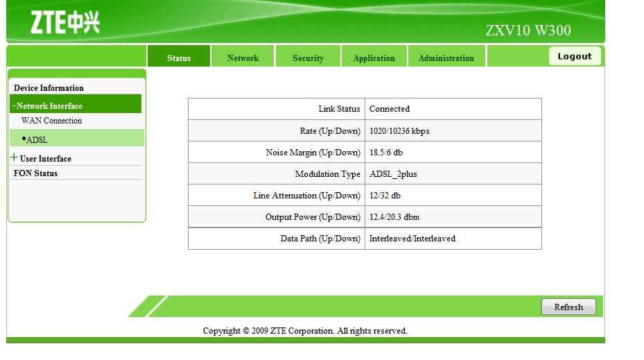This screenshot has height=360, width=644.
Task: Select the ADSL_2plus modulation value
Action: tap(393, 174)
